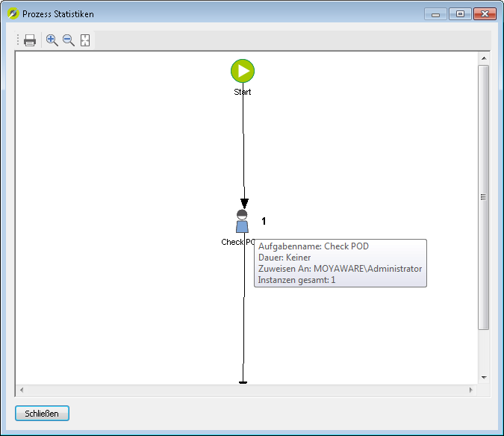The image size is (504, 436).
Task: Select the Check POD user task icon
Action: [242, 222]
